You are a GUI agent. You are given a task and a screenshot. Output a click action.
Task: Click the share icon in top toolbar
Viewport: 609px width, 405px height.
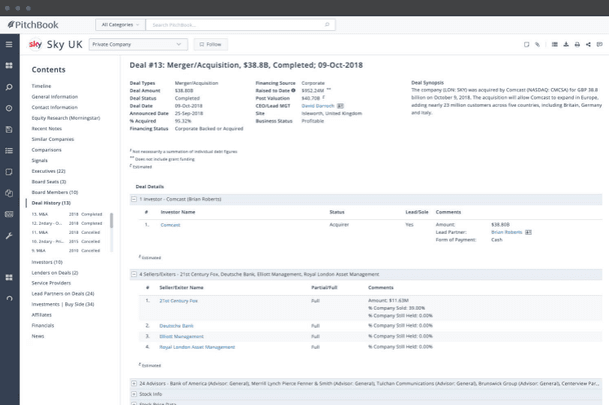pyautogui.click(x=588, y=44)
